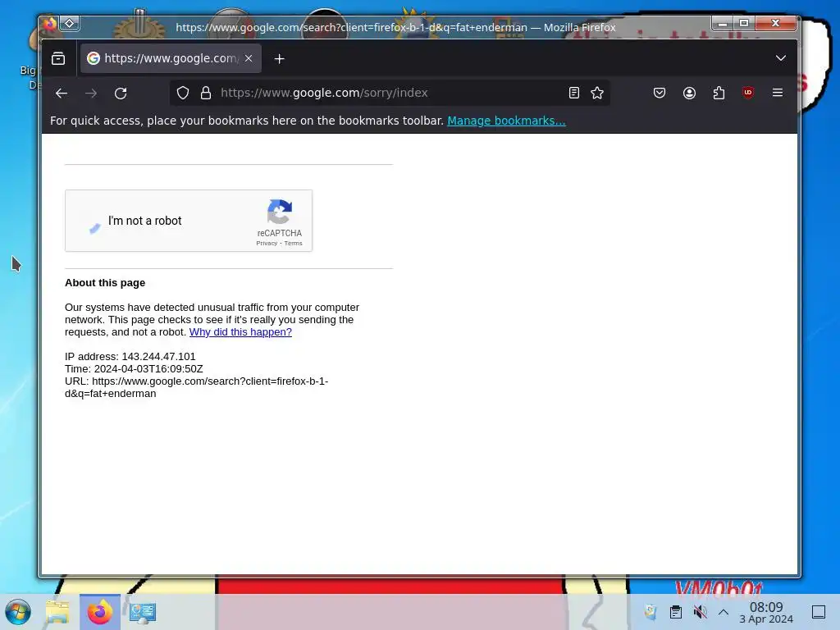
Task: Open Save to Pocket icon
Action: click(660, 94)
